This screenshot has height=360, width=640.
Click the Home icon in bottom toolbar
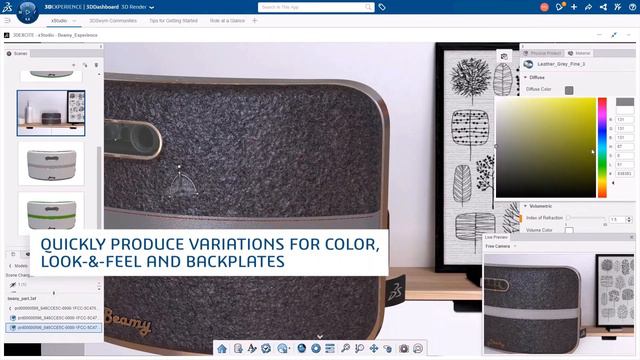pos(222,349)
